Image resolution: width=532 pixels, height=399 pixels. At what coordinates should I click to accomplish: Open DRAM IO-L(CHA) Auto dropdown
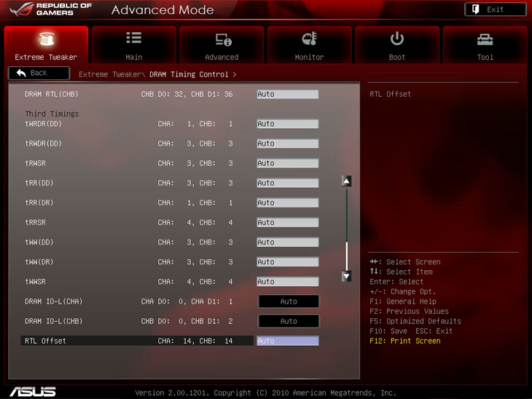[x=289, y=301]
